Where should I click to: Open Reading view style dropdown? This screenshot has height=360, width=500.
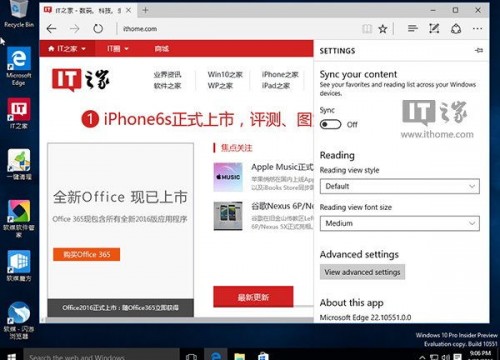coord(400,186)
